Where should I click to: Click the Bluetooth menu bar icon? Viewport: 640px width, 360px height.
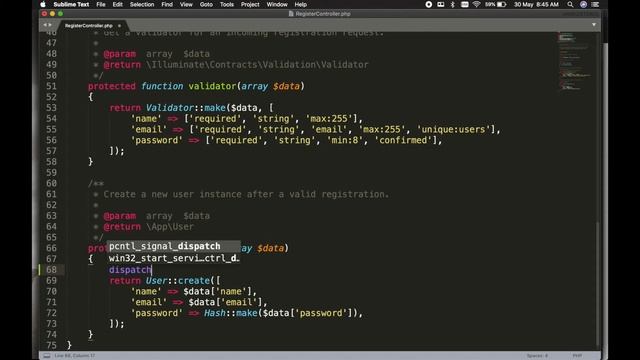[x=452, y=4]
